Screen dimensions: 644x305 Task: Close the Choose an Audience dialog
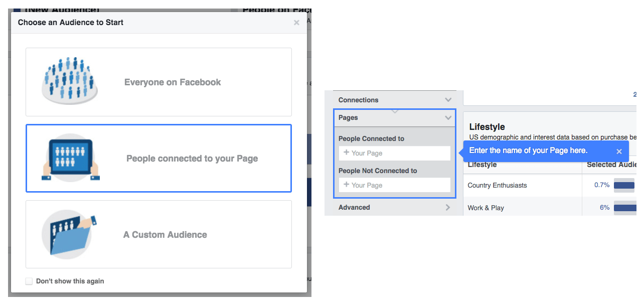point(296,22)
